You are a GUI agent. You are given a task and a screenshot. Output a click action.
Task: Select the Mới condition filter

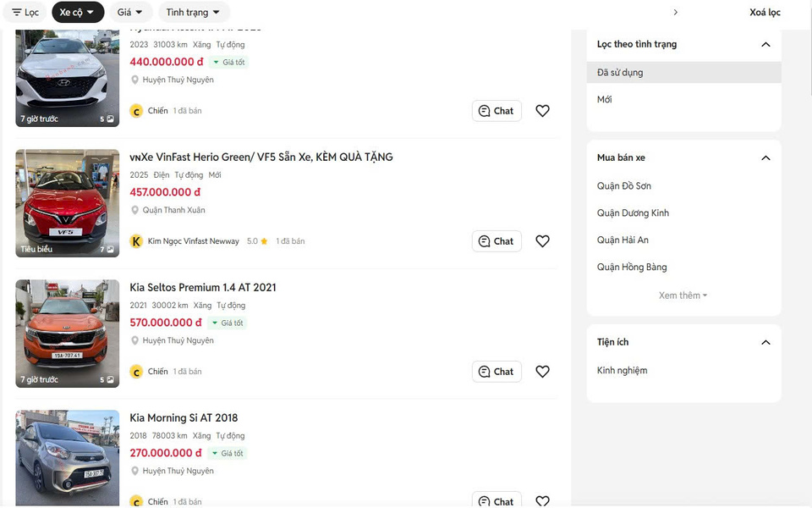tap(605, 100)
